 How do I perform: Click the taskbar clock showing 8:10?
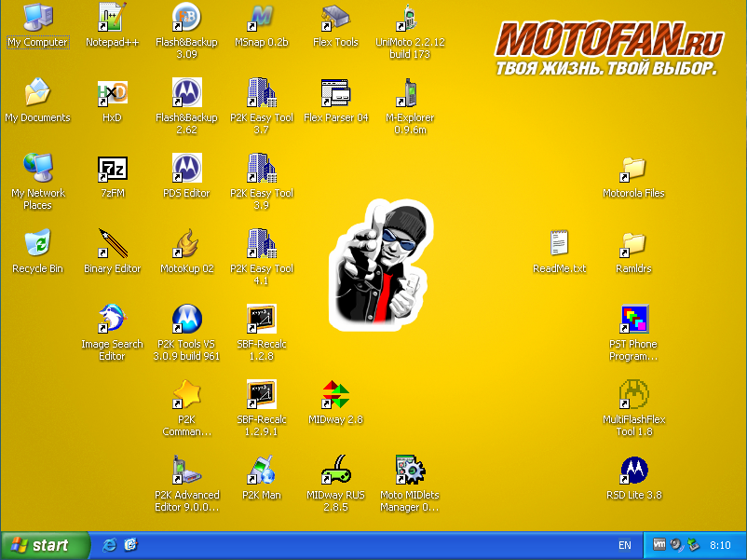point(720,545)
